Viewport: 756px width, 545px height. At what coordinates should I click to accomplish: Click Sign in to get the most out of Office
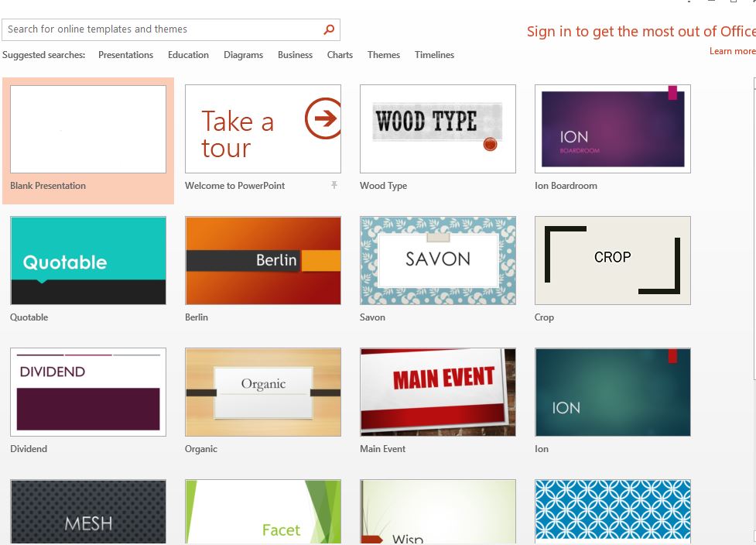point(641,31)
